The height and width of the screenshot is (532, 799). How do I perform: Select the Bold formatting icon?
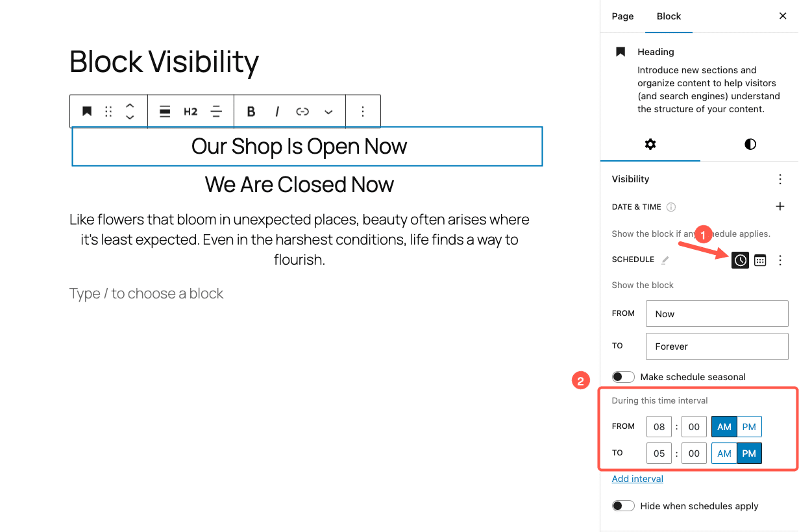(x=251, y=111)
